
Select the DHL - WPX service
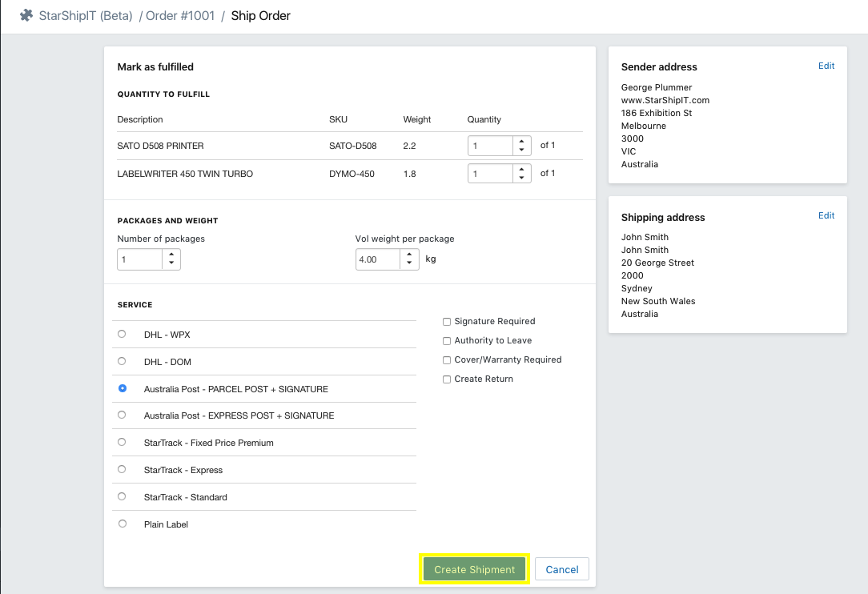click(x=122, y=334)
